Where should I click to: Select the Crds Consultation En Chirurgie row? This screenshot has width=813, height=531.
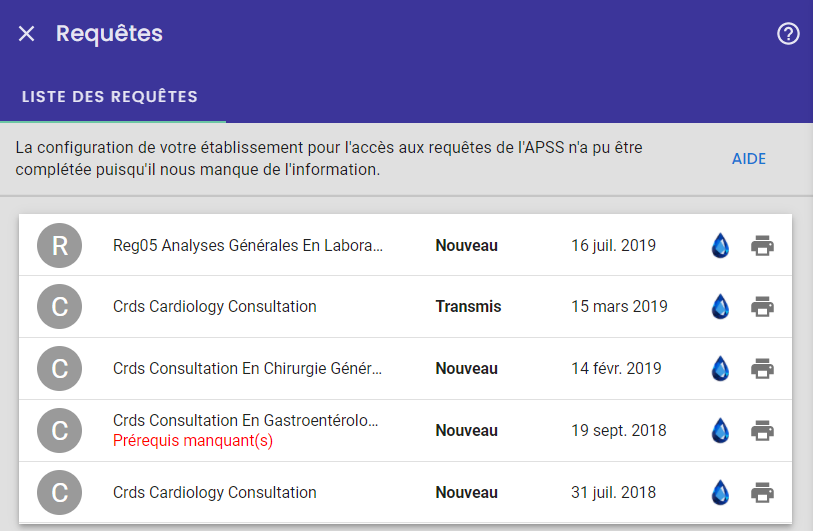tap(405, 368)
